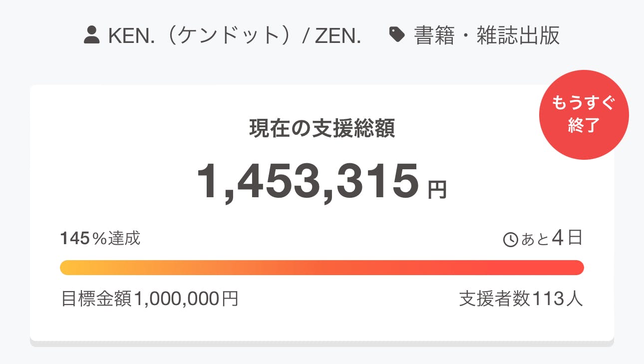This screenshot has height=364, width=644.
Task: Select the 1,453,315 total amount
Action: pos(307,182)
